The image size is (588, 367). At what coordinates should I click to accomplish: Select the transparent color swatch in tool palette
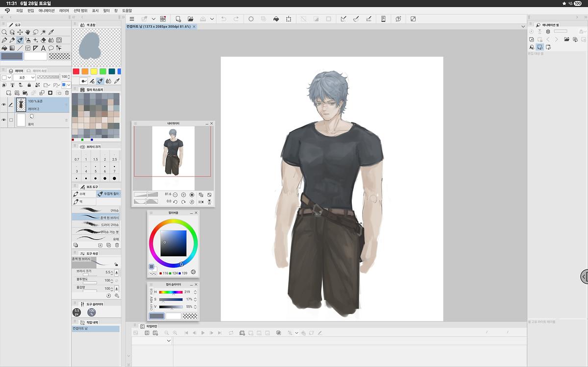coord(60,56)
